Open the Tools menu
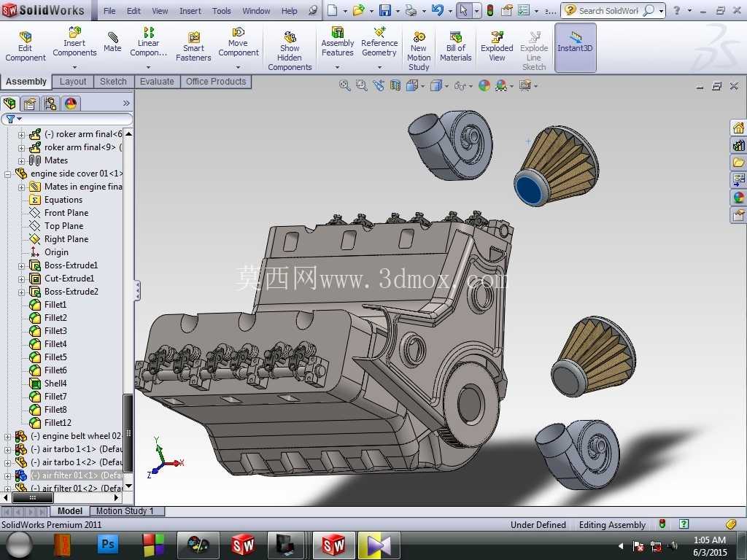The width and height of the screenshot is (747, 560). 222,10
